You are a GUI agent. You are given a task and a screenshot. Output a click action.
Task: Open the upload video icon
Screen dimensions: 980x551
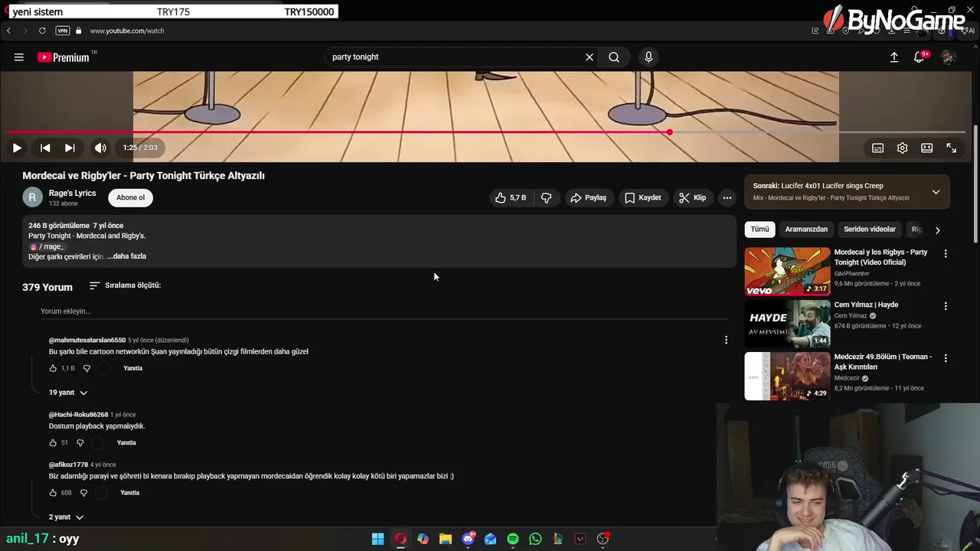[x=893, y=57]
